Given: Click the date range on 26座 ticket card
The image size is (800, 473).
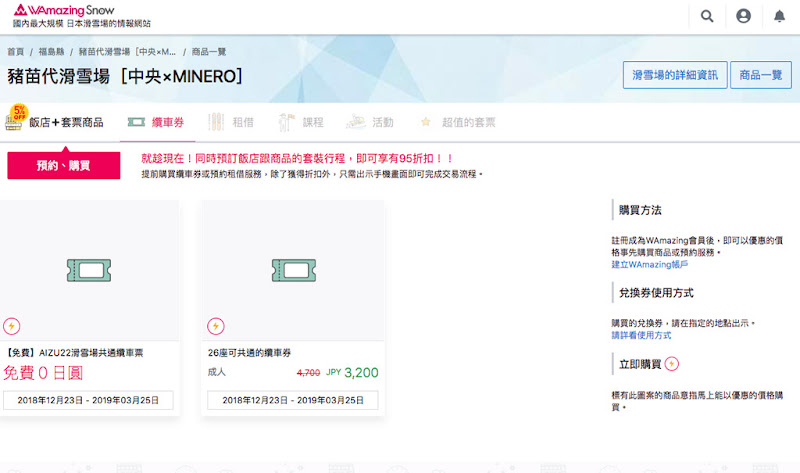Looking at the screenshot, I should point(293,400).
